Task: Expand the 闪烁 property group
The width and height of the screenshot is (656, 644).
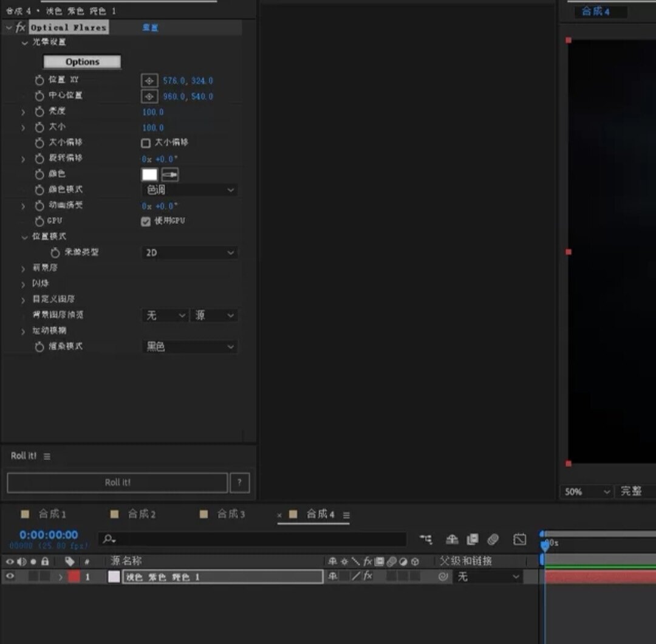Action: (22, 284)
